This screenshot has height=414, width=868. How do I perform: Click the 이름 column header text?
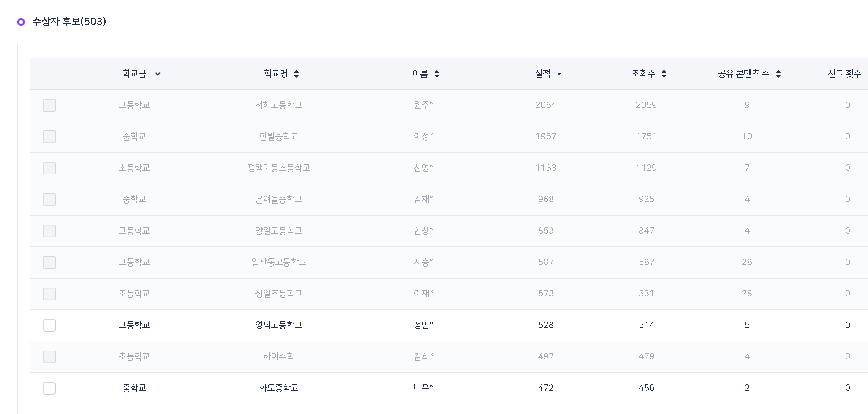point(420,74)
